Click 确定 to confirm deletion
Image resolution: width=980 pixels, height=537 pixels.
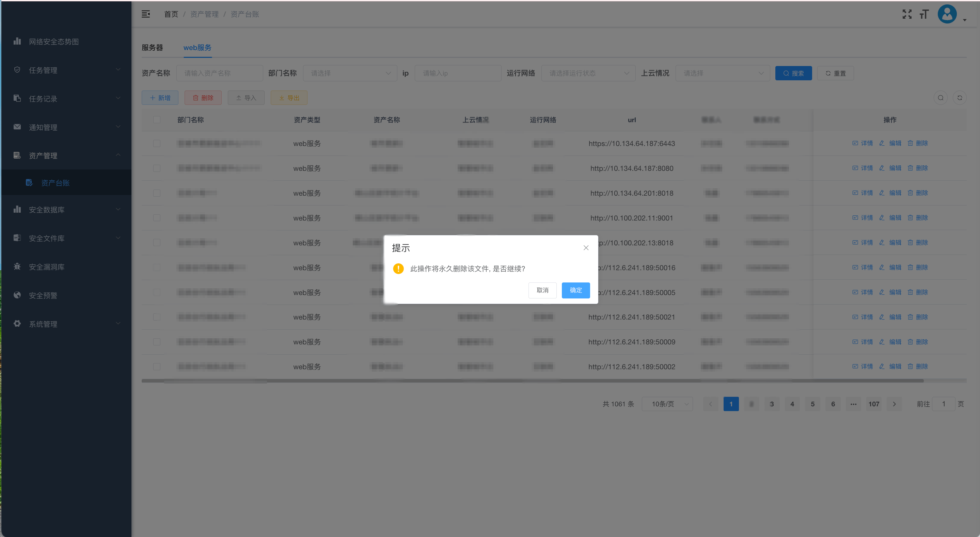(x=575, y=290)
